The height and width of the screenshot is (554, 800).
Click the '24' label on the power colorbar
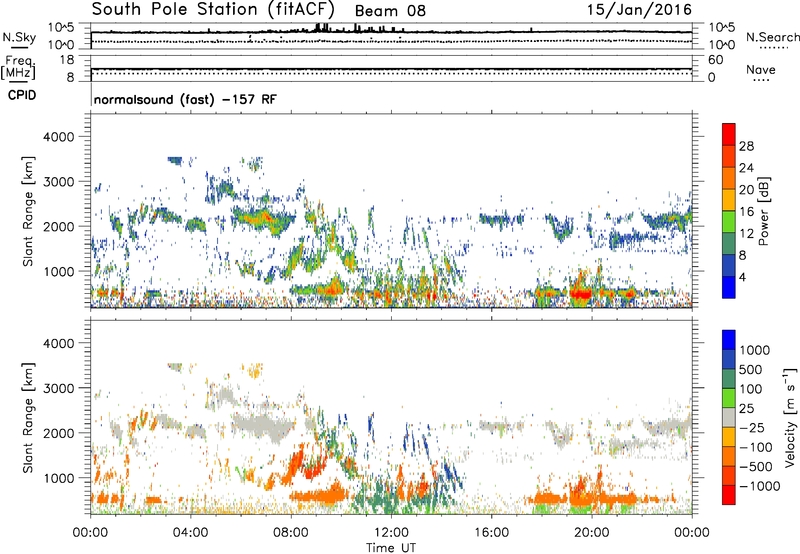(x=746, y=168)
